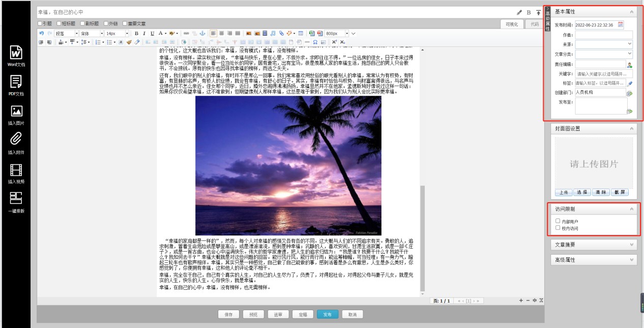The image size is (644, 328).
Task: Click the 取消 button
Action: pos(352,314)
